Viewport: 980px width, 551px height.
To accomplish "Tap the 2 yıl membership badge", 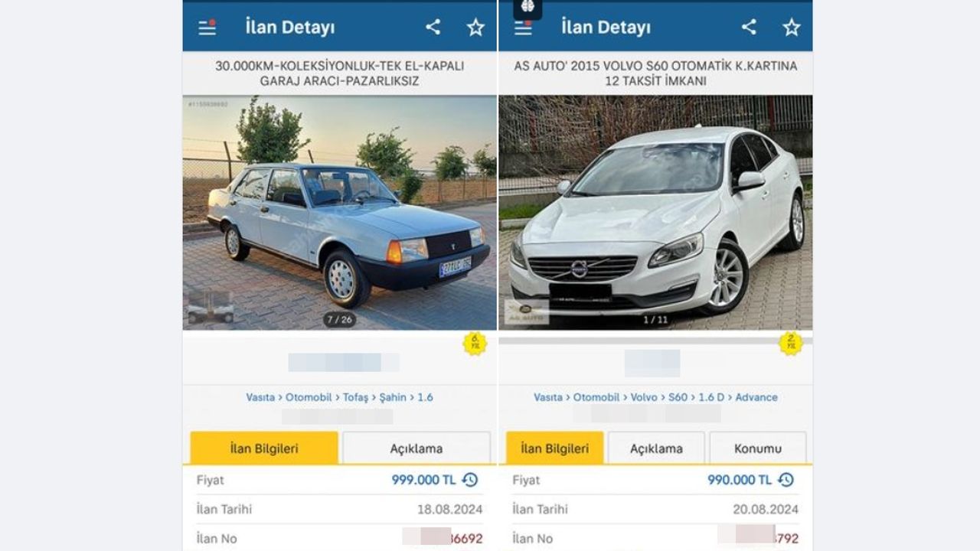I will [x=791, y=344].
